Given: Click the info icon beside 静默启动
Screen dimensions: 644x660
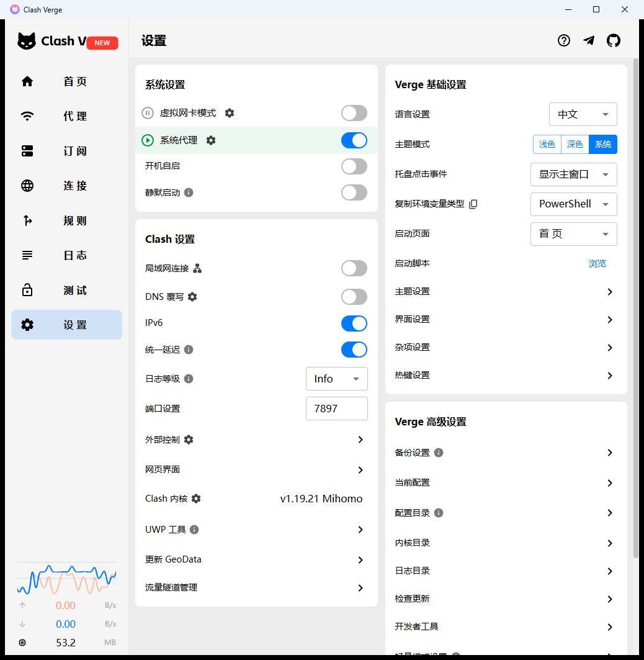Looking at the screenshot, I should pos(189,192).
